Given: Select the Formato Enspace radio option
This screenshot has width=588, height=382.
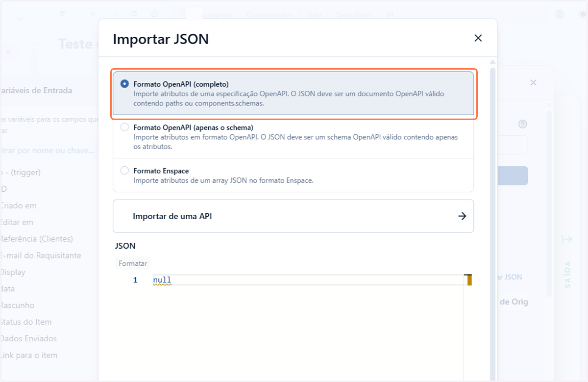Looking at the screenshot, I should [x=124, y=171].
